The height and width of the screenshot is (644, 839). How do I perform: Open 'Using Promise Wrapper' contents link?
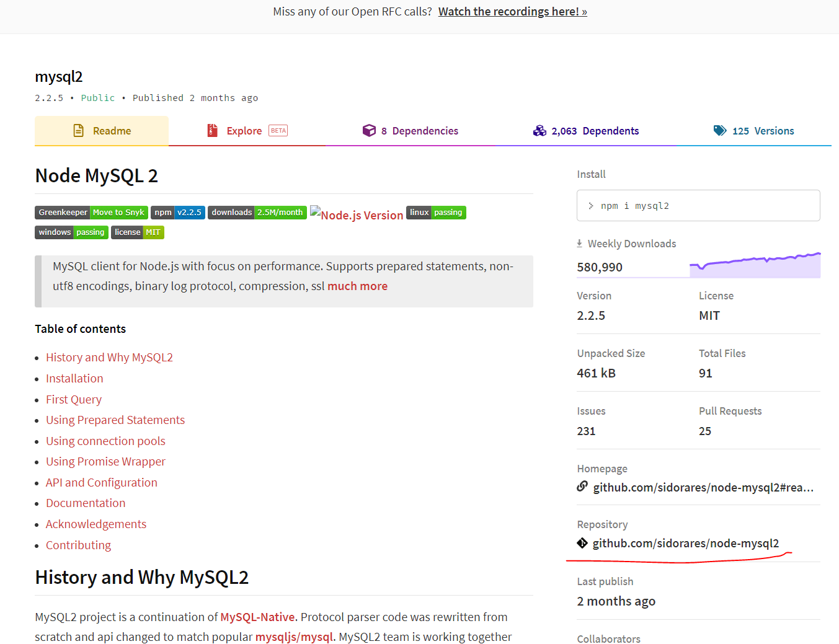coord(105,461)
